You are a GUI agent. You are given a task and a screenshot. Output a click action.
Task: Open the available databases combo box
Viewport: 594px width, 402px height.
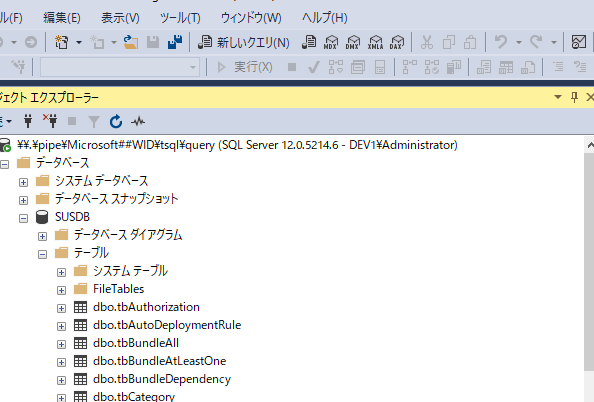pos(120,67)
